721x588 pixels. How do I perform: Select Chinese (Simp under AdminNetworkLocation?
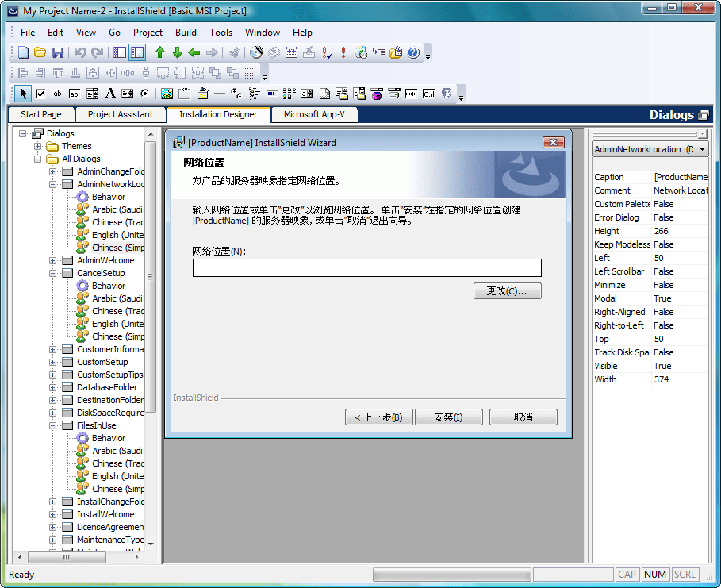click(x=117, y=248)
